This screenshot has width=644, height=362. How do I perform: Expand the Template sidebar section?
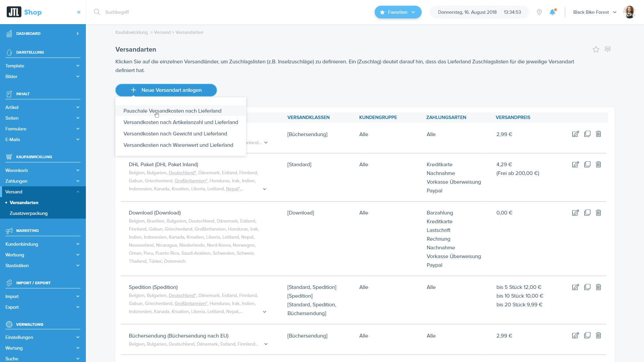click(x=43, y=66)
